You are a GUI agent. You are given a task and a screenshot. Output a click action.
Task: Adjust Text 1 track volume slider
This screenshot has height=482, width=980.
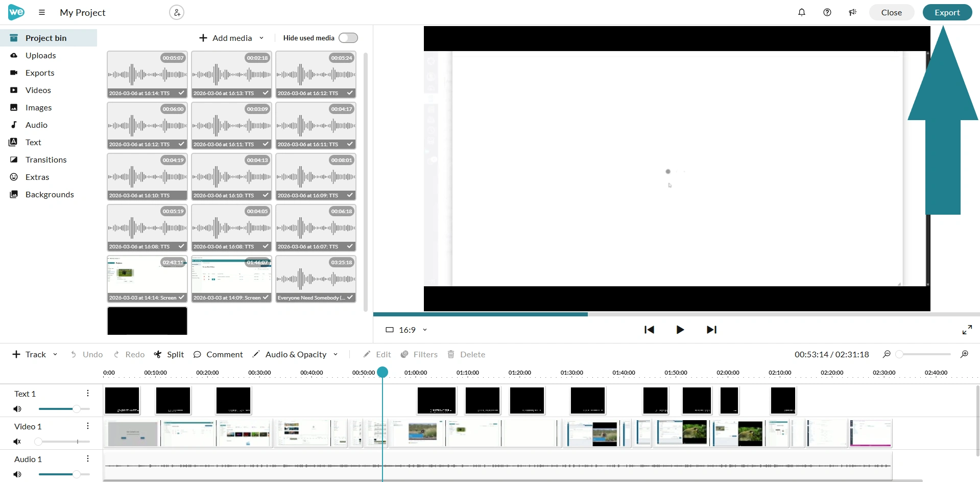(x=64, y=409)
